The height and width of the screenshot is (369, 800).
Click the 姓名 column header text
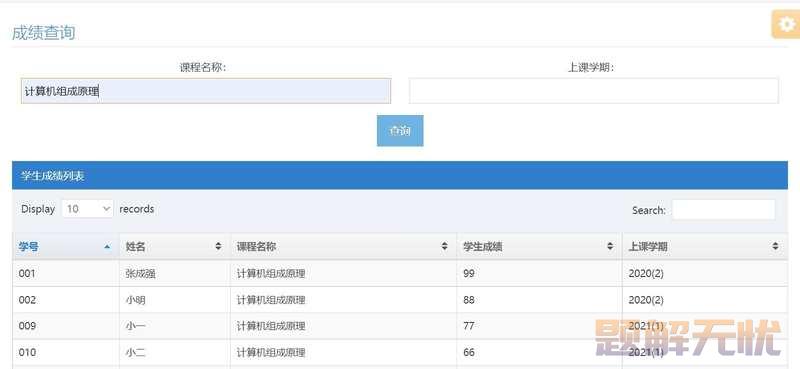[135, 247]
